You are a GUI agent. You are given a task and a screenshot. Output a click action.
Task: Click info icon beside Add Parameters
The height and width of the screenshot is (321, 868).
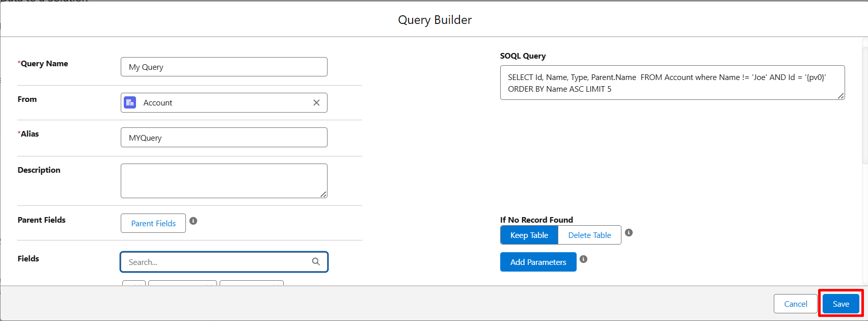click(x=584, y=259)
